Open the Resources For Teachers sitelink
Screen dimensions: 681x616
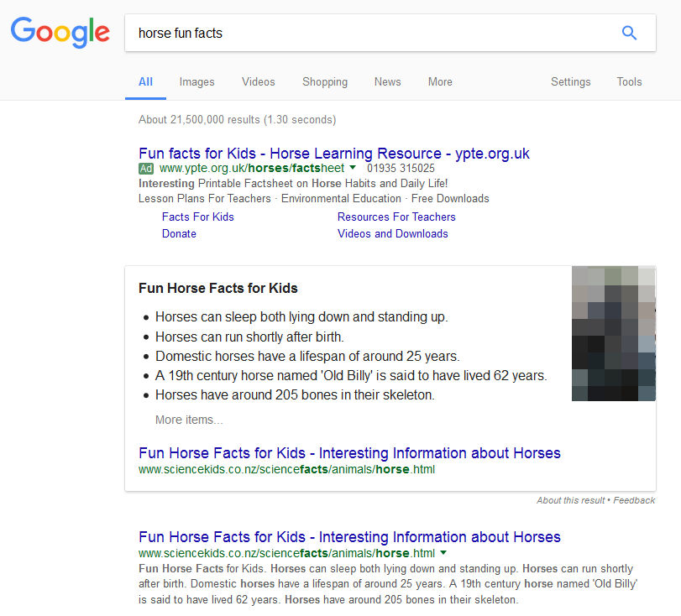point(396,217)
